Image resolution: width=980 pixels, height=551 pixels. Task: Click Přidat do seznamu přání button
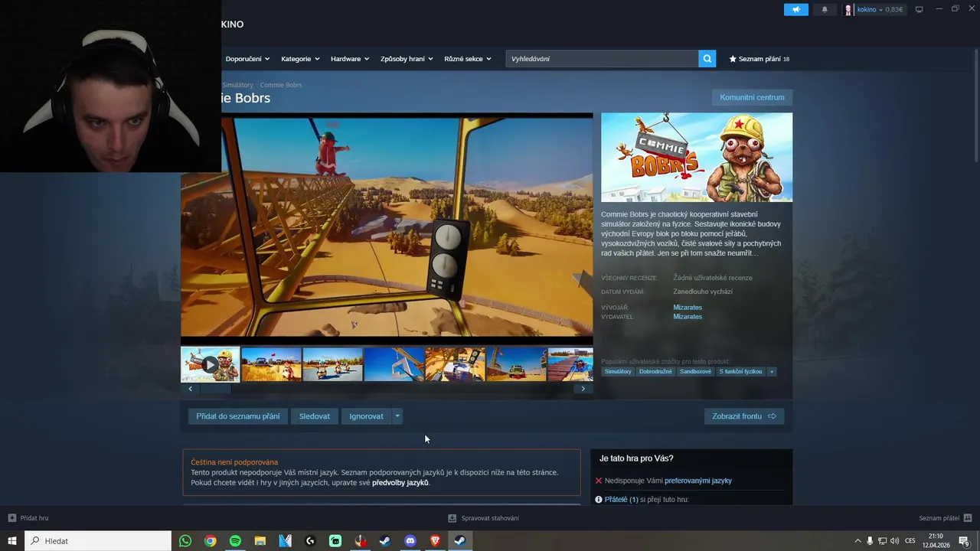tap(238, 416)
